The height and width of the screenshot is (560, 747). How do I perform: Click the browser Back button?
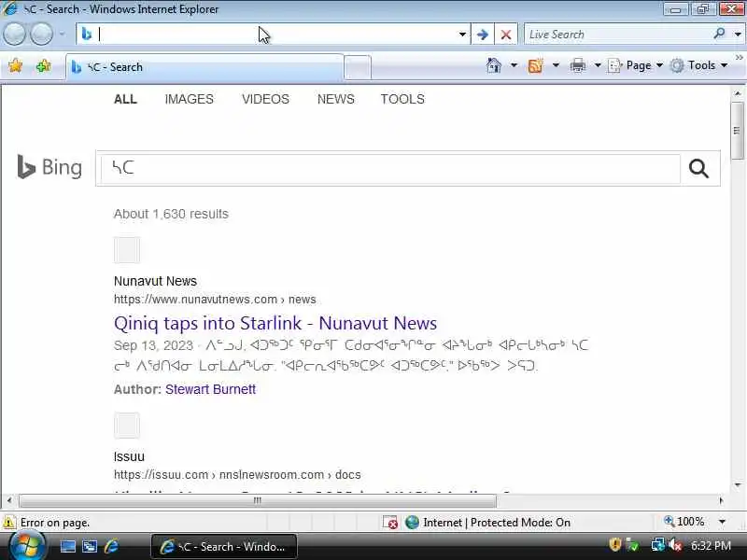point(14,35)
